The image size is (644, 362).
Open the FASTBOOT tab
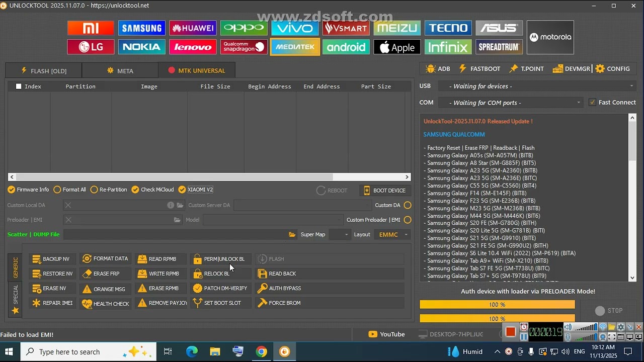(x=479, y=68)
